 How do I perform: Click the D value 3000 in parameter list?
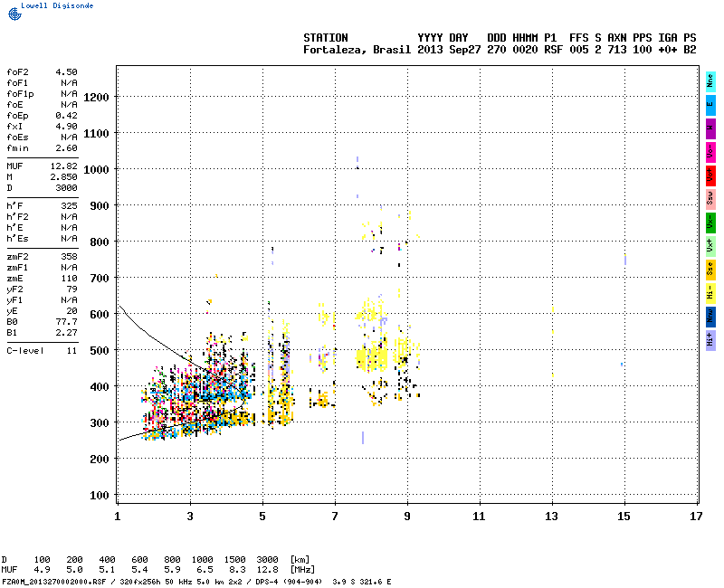pyautogui.click(x=66, y=188)
